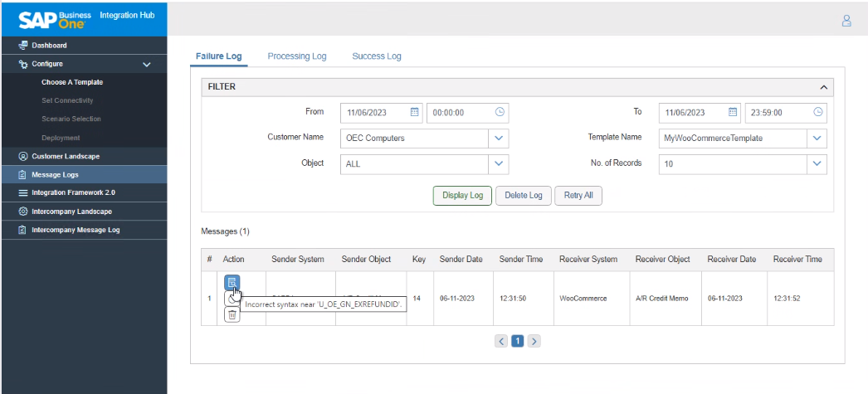Screen dimensions: 868x394
Task: Open the No. of Records dropdown
Action: coord(817,163)
